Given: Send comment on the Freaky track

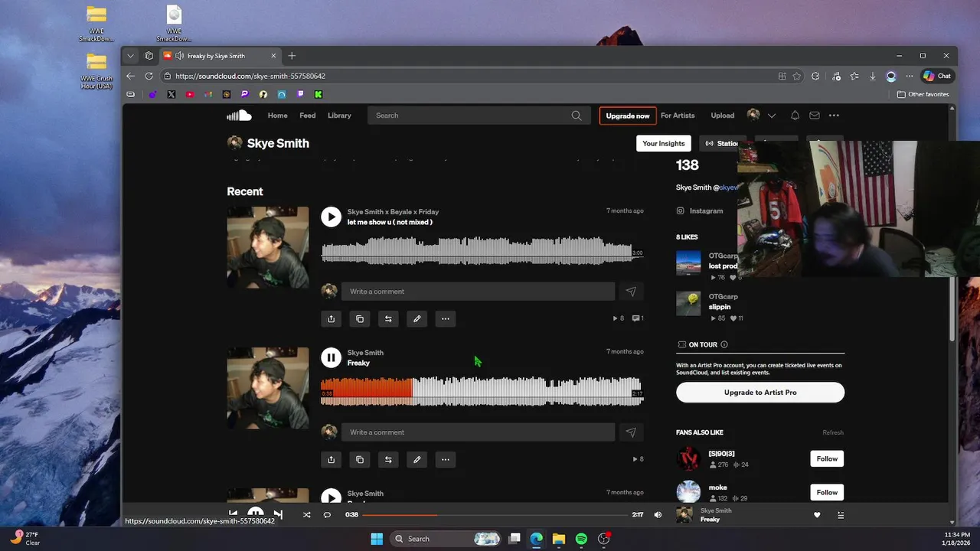Looking at the screenshot, I should (631, 432).
